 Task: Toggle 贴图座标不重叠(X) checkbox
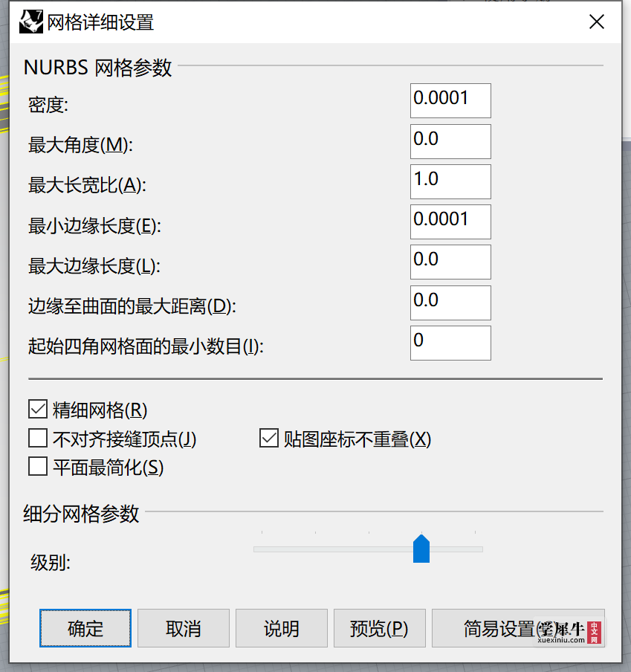point(268,439)
